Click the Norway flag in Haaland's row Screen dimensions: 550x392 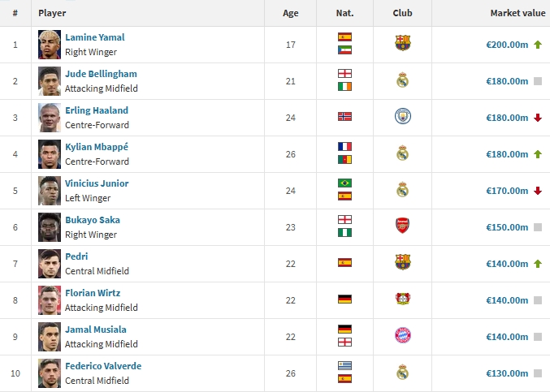click(x=344, y=117)
